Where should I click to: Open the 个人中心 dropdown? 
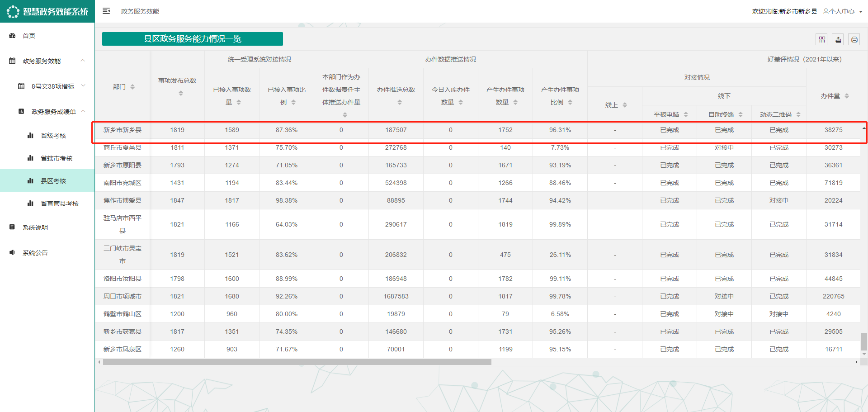coord(843,11)
